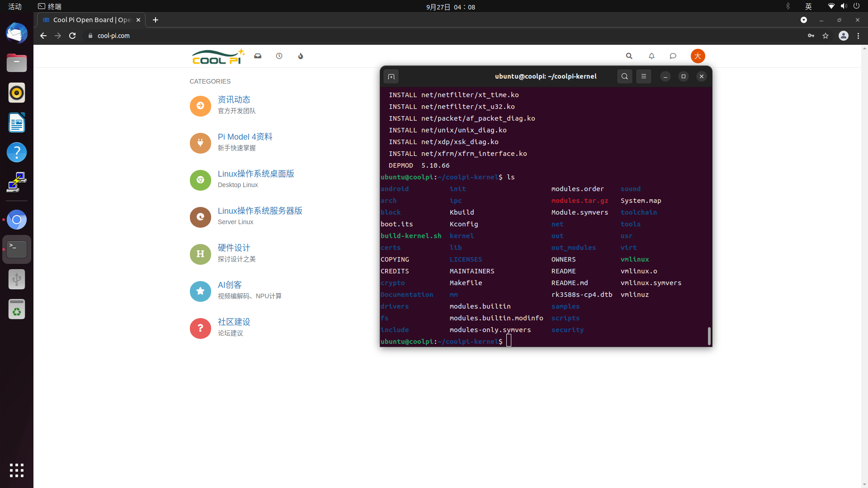Search within the terminal window
This screenshot has width=868, height=488.
[625, 76]
